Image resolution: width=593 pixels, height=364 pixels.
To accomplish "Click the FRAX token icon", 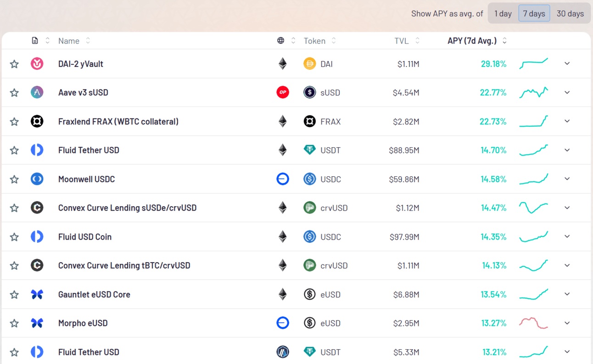I will (x=310, y=122).
